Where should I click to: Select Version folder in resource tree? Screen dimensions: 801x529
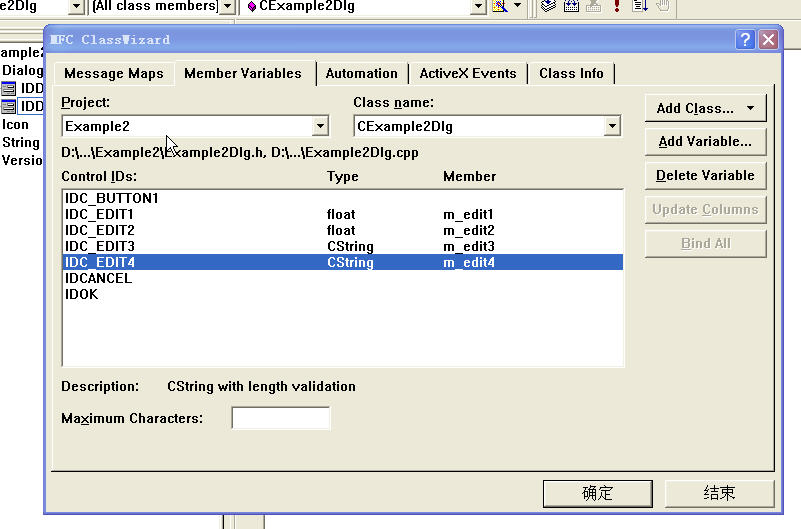click(21, 160)
